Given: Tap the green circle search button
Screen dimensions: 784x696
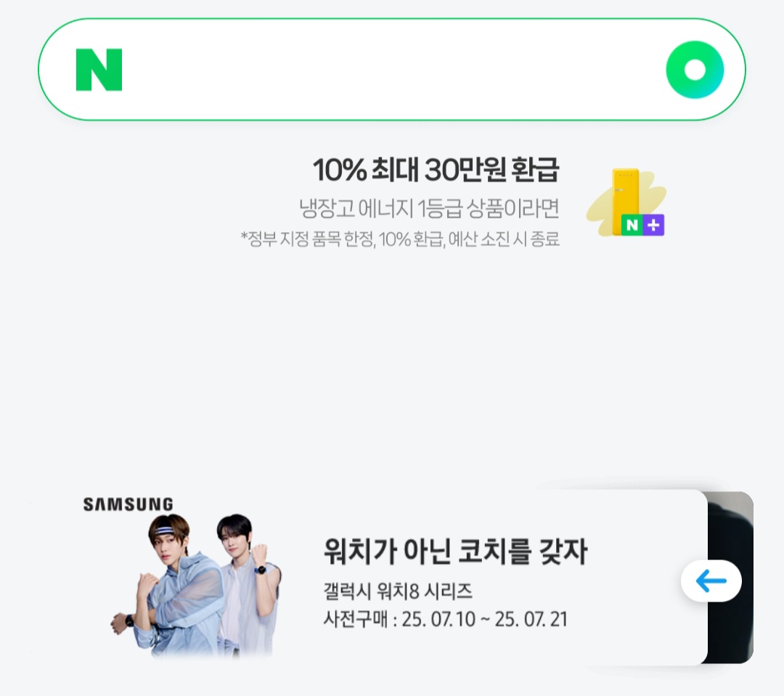Looking at the screenshot, I should 695,70.
